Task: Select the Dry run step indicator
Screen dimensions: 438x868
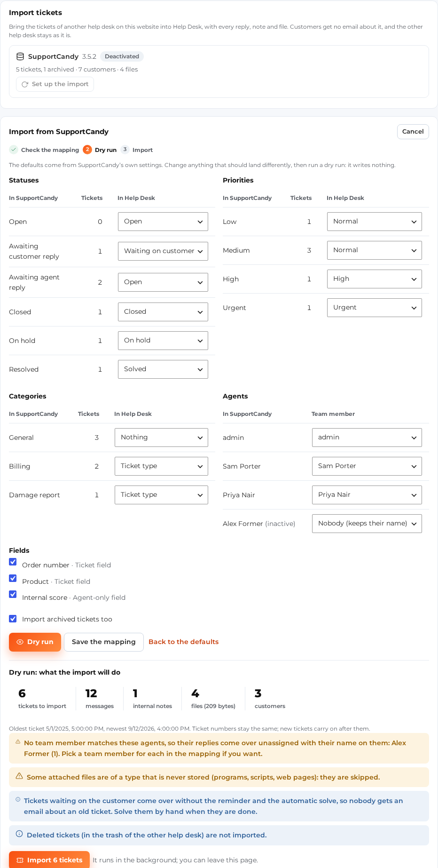Action: pyautogui.click(x=100, y=150)
